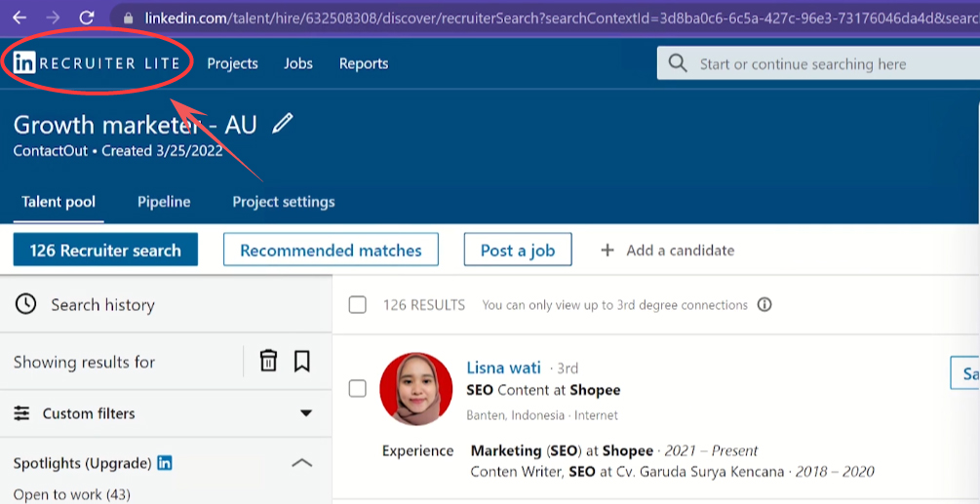
Task: Click 'ContactOut • Created 3/25/2022' text
Action: [118, 150]
